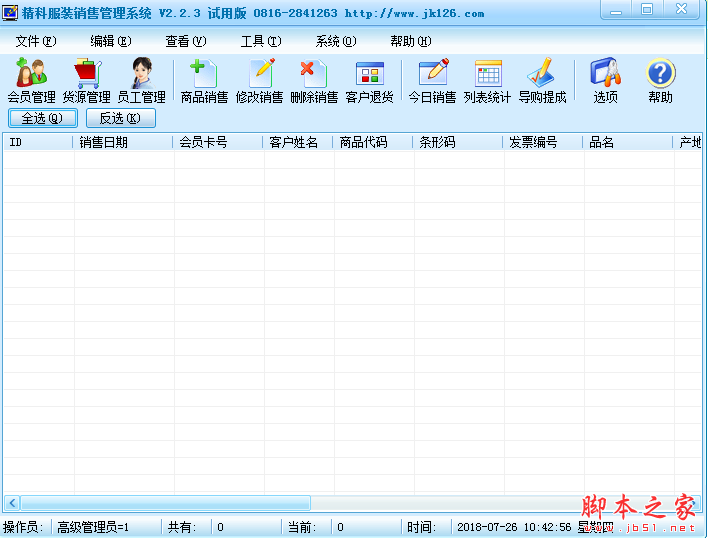Sort by the ID column header

point(38,143)
